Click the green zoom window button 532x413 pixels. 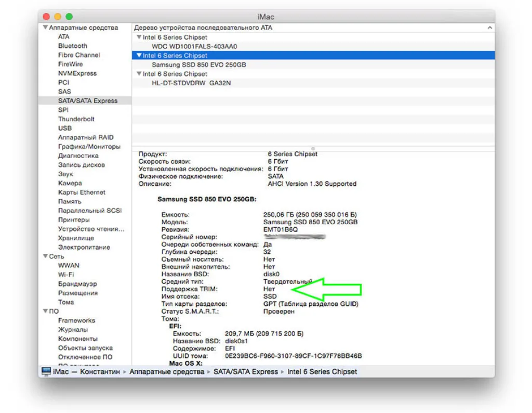tap(69, 16)
